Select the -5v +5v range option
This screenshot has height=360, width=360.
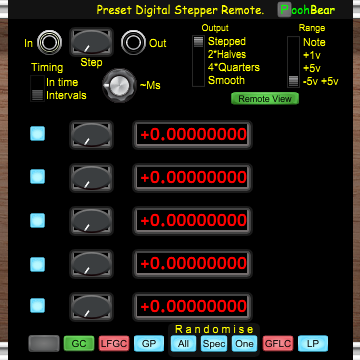coord(320,81)
